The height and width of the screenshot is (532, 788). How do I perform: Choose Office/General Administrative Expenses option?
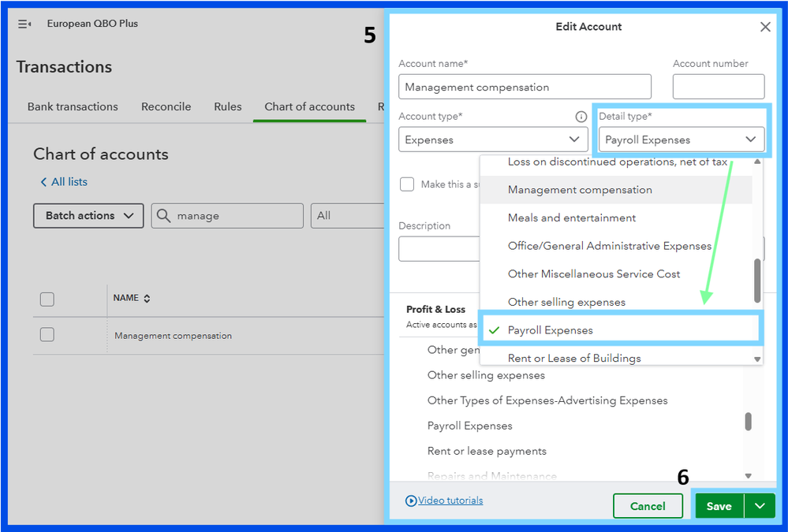(616, 246)
